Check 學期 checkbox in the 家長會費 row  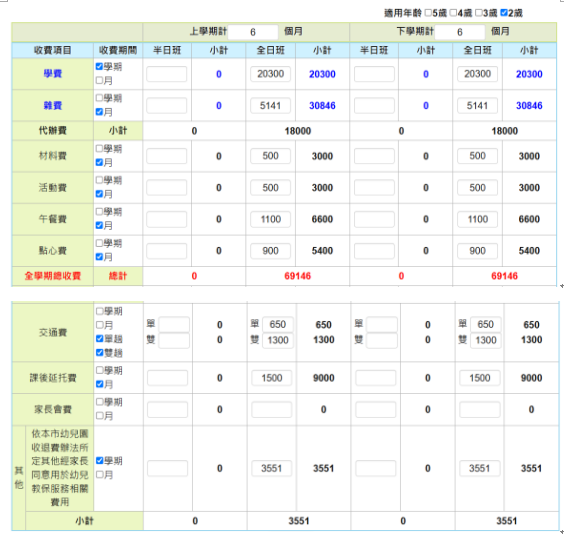[100, 401]
